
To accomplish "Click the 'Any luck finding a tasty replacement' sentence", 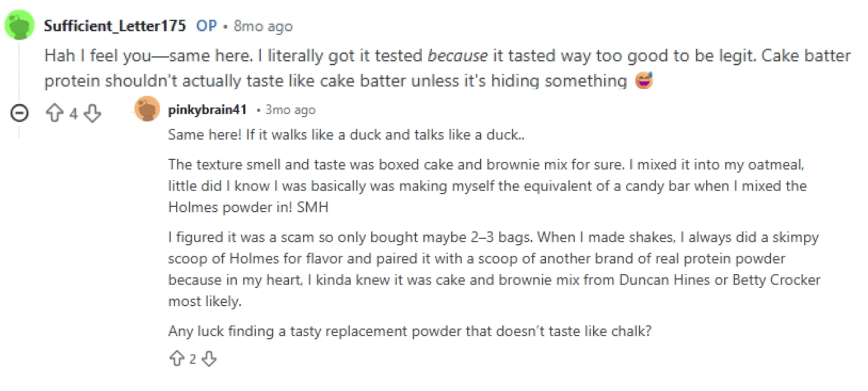I will [410, 331].
